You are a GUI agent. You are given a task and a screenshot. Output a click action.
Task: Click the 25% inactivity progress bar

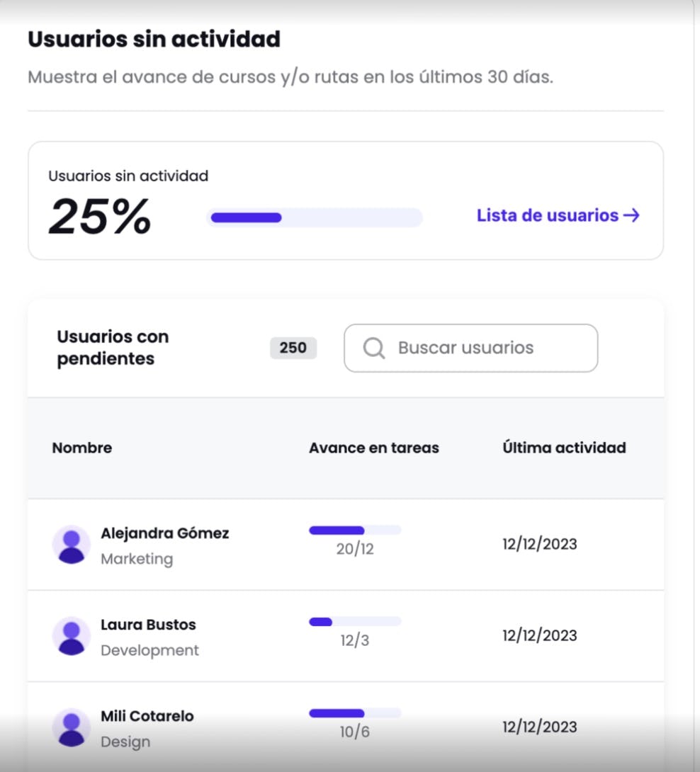(x=315, y=217)
